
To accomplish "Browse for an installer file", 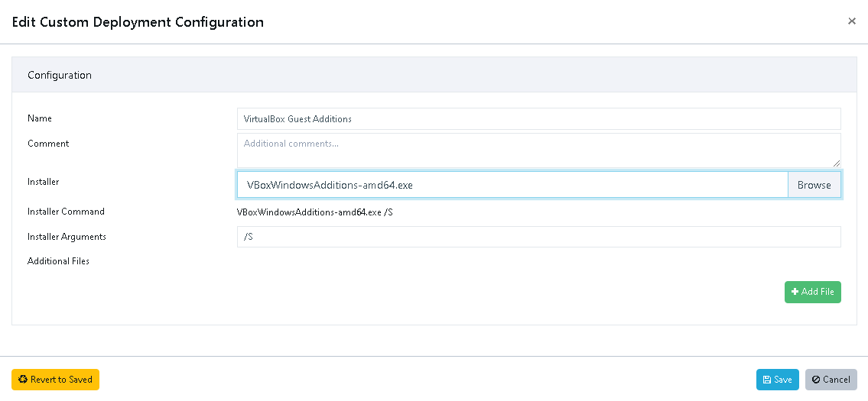I will 814,185.
